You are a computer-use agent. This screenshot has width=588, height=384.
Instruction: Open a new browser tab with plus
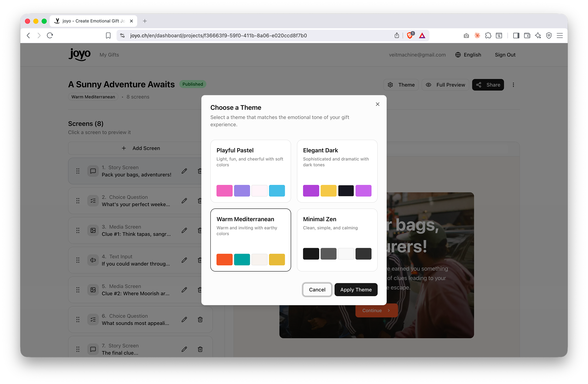[145, 21]
